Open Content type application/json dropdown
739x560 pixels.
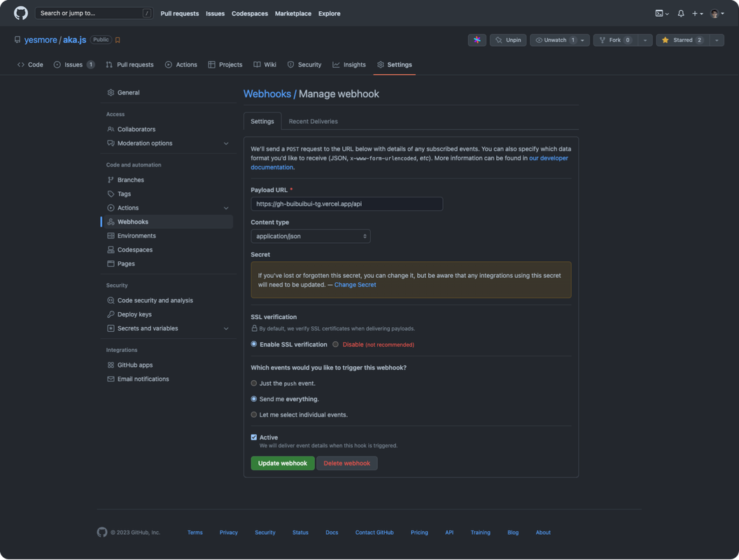point(311,236)
